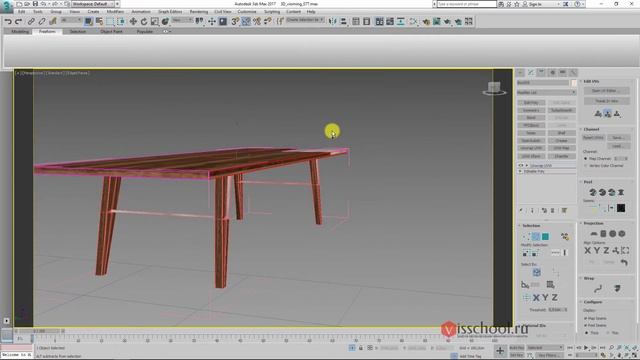640x360 pixels.
Task: Toggle eye icon of Unwrap UVW modifier
Action: tap(520, 166)
